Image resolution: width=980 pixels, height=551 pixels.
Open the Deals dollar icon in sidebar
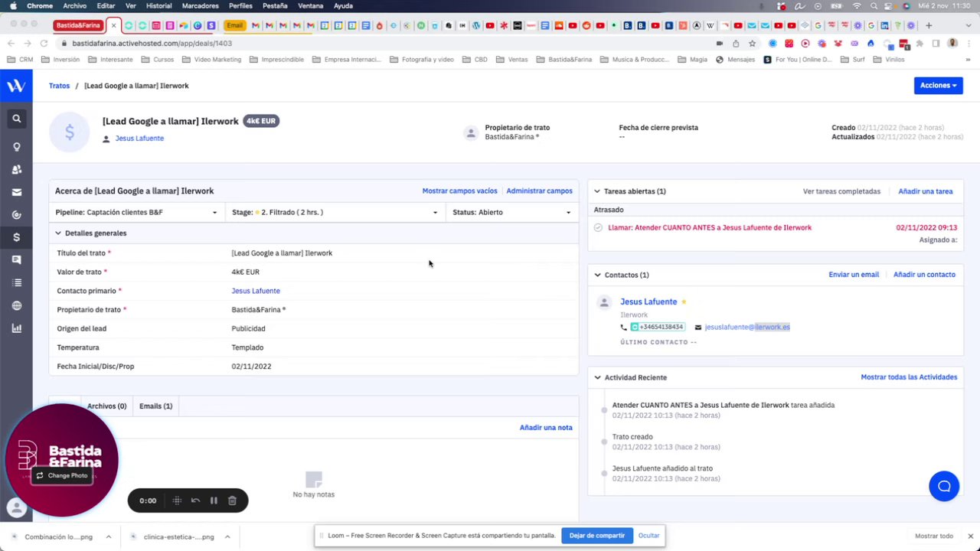16,237
